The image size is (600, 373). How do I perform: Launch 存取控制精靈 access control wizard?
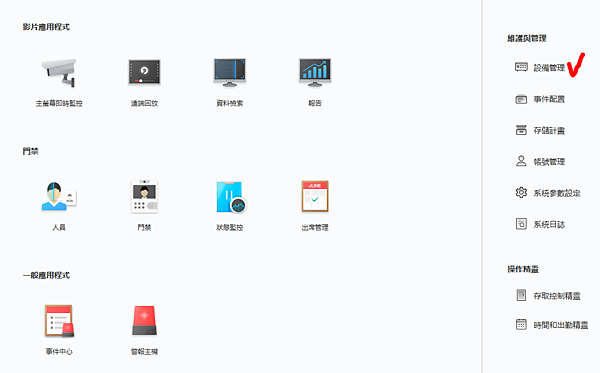point(548,295)
